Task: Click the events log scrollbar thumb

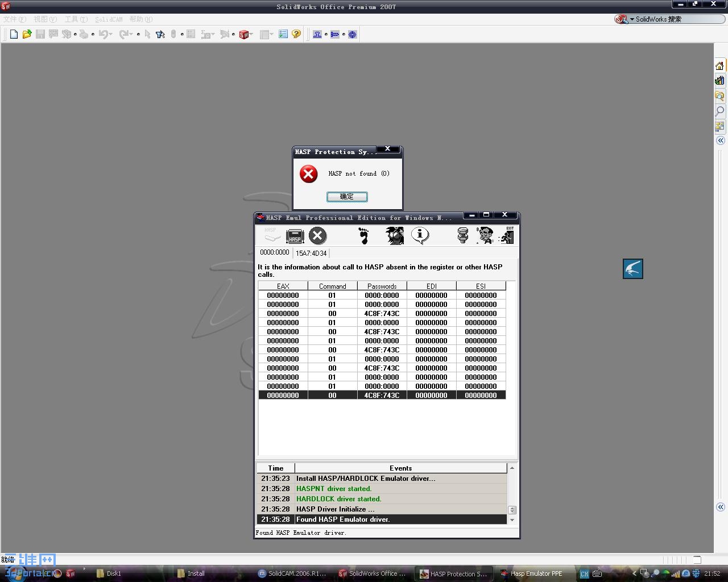Action: [x=512, y=510]
